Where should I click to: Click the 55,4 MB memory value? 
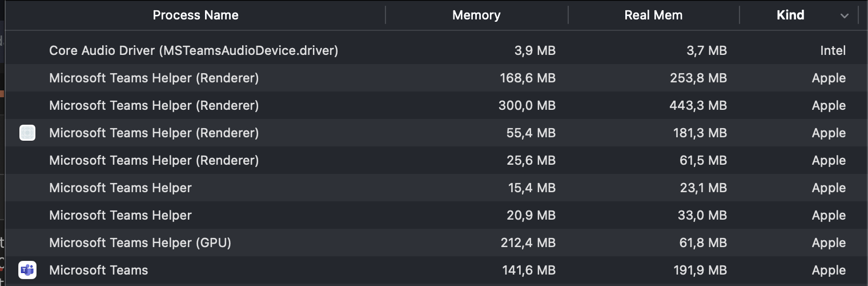(x=531, y=133)
